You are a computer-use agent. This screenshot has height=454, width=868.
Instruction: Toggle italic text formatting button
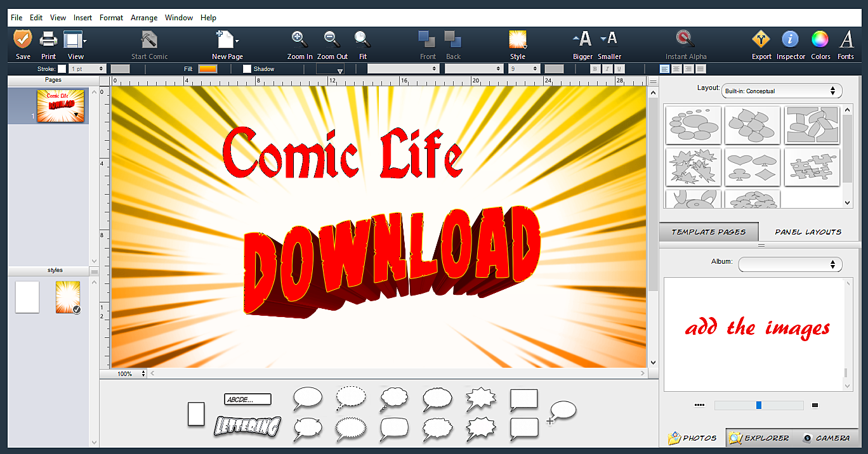(x=607, y=68)
